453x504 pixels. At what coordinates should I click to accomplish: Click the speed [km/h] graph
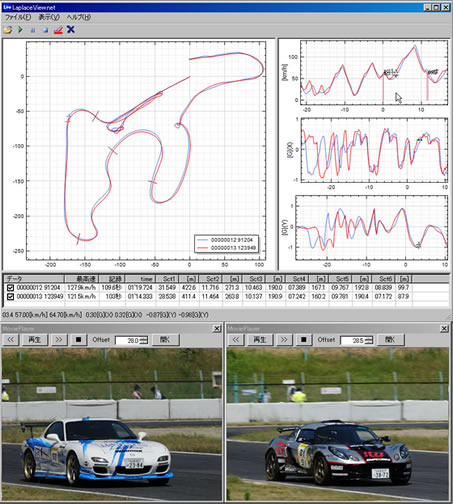[374, 73]
